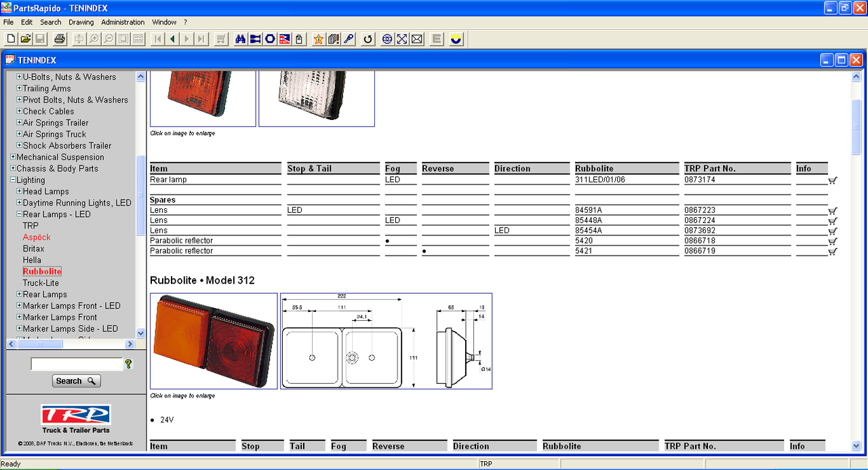This screenshot has width=868, height=470.
Task: Open the File menu
Action: click(8, 22)
